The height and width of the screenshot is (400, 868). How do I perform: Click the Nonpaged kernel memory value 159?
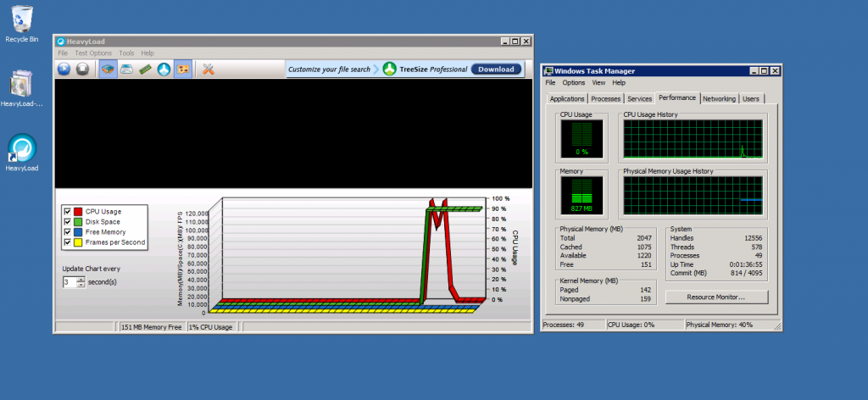[x=645, y=299]
